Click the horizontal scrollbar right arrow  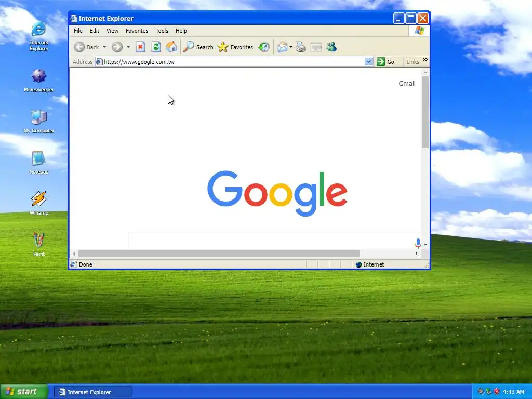(417, 254)
